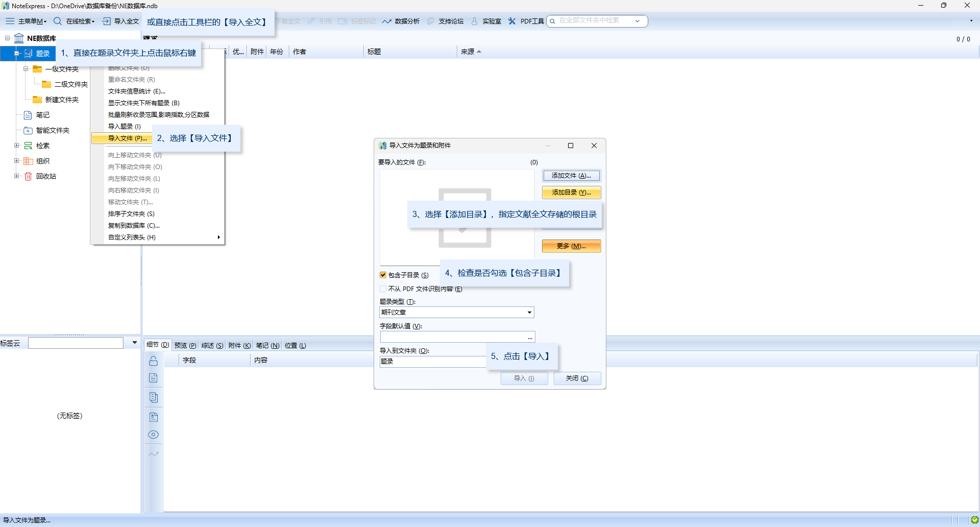The width and height of the screenshot is (980, 527).
Task: Choose 复制到数据库 (C) in context menu
Action: pyautogui.click(x=134, y=226)
